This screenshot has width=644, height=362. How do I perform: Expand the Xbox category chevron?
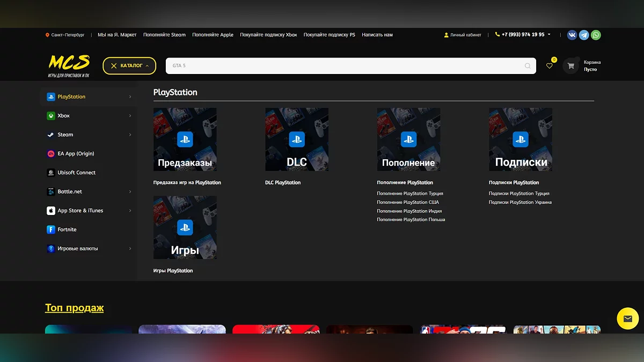130,116
